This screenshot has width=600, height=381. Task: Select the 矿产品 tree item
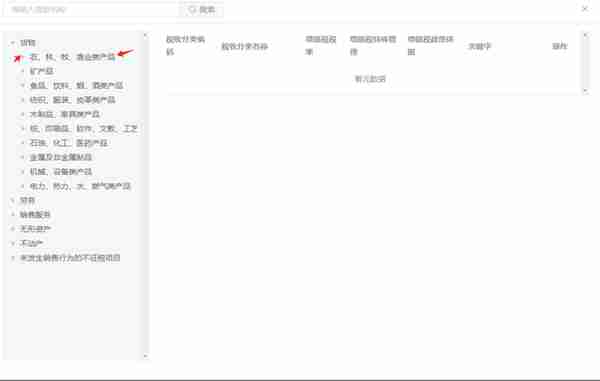pyautogui.click(x=42, y=71)
